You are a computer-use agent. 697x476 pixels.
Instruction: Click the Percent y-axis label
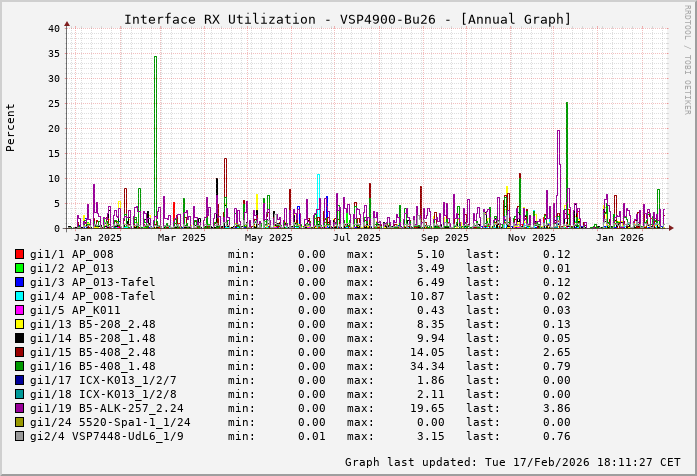(x=11, y=127)
